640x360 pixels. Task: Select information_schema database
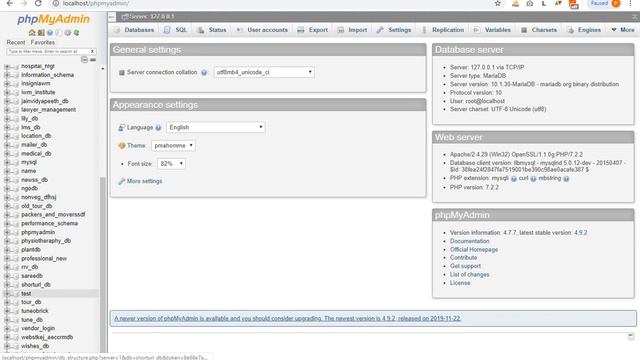[47, 75]
